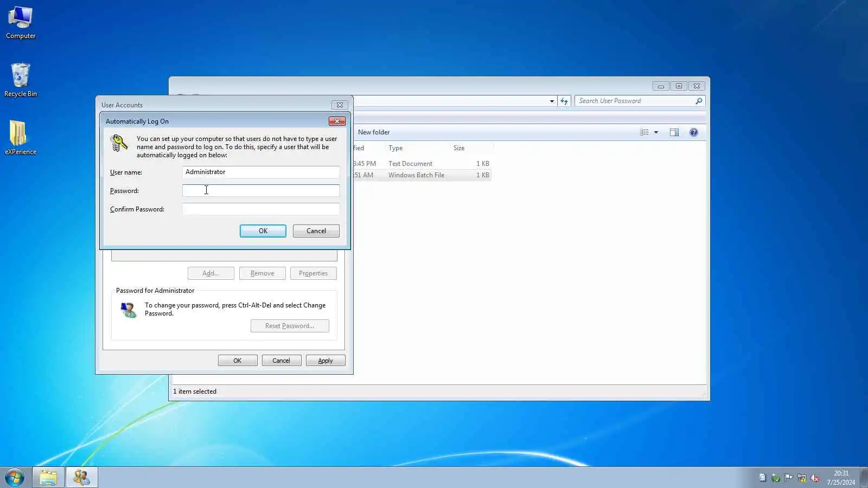This screenshot has width=868, height=488.
Task: Cancel the Automatically Log On dialog
Action: coord(316,231)
